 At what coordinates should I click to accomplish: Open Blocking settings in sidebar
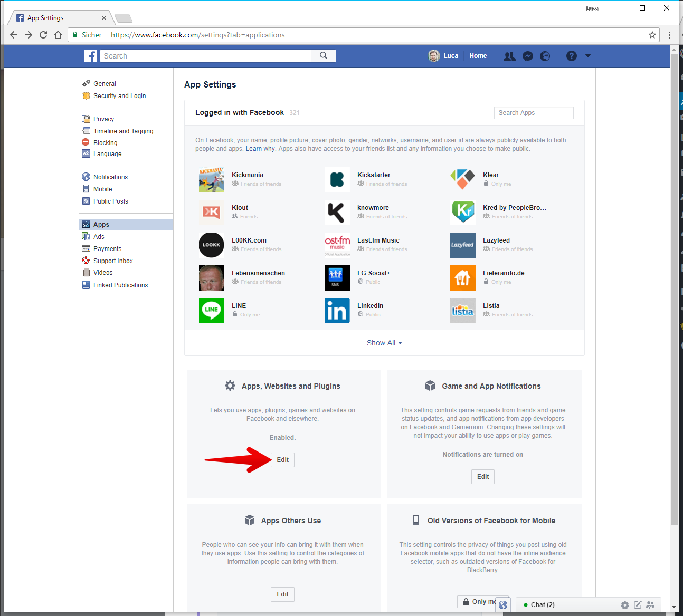point(105,143)
